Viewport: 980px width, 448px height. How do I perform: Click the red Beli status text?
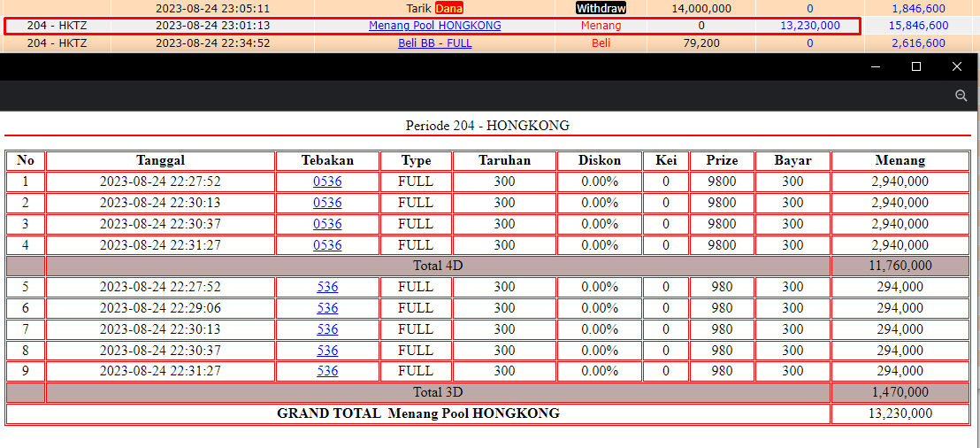(601, 43)
